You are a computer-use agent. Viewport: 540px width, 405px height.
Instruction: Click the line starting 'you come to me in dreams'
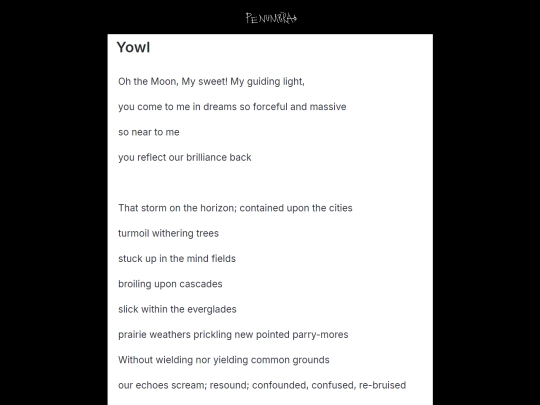pyautogui.click(x=232, y=107)
